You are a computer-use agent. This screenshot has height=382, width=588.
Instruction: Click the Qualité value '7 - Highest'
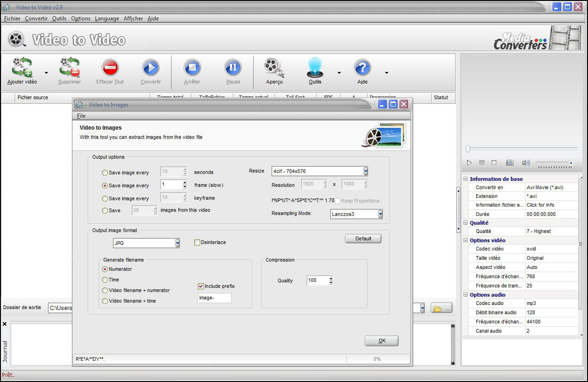click(x=552, y=232)
